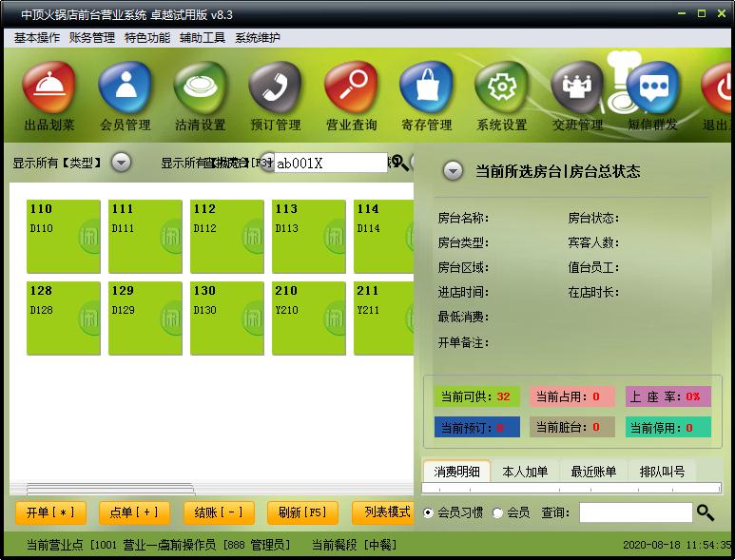Switch to the 最近账单 tab
This screenshot has width=735, height=560.
(x=593, y=472)
